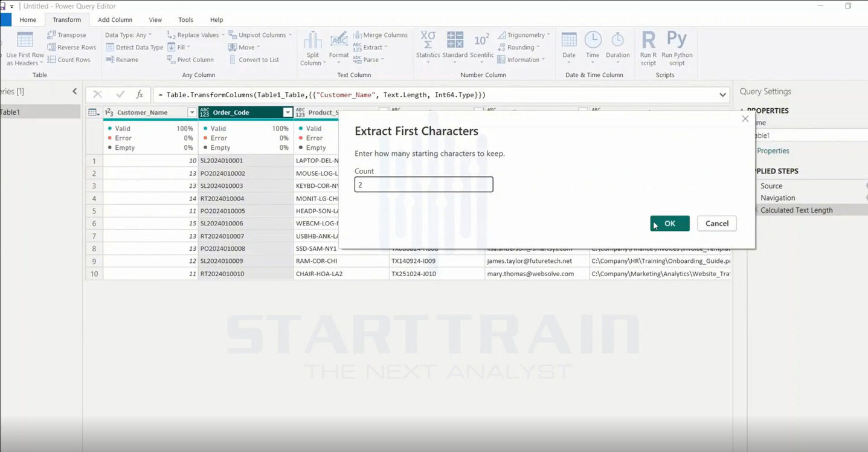This screenshot has width=868, height=452.
Task: Switch to the Home ribbon tab
Action: (x=28, y=20)
